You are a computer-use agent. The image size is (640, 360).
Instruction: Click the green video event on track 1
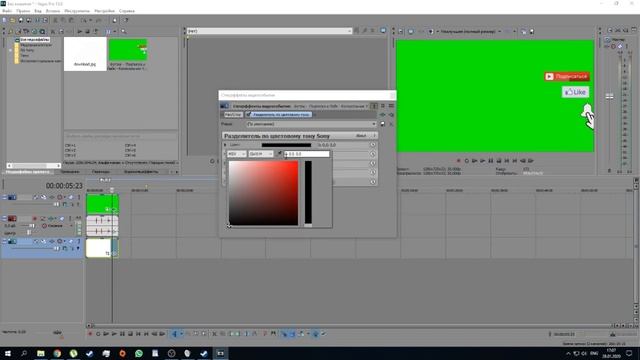coord(102,204)
